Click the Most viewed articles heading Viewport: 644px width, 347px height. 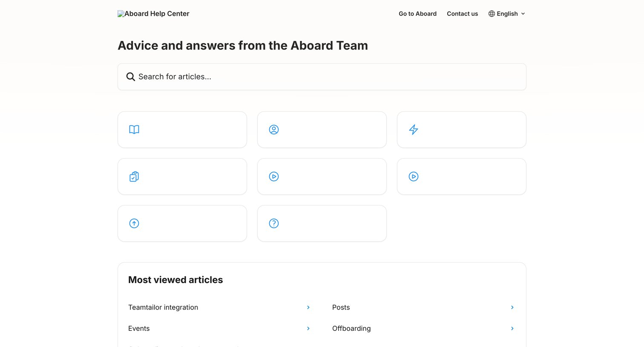coord(175,280)
